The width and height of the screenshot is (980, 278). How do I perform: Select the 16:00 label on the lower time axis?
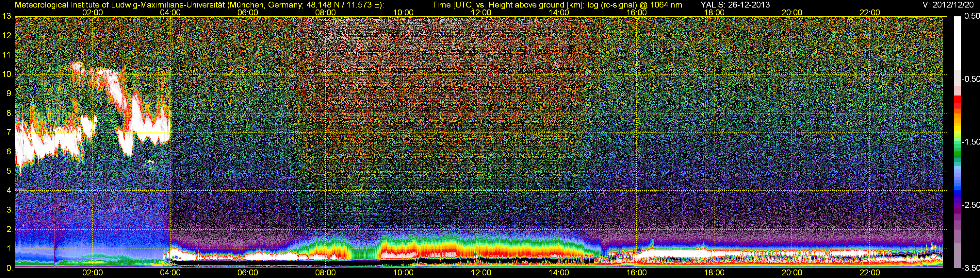click(636, 273)
